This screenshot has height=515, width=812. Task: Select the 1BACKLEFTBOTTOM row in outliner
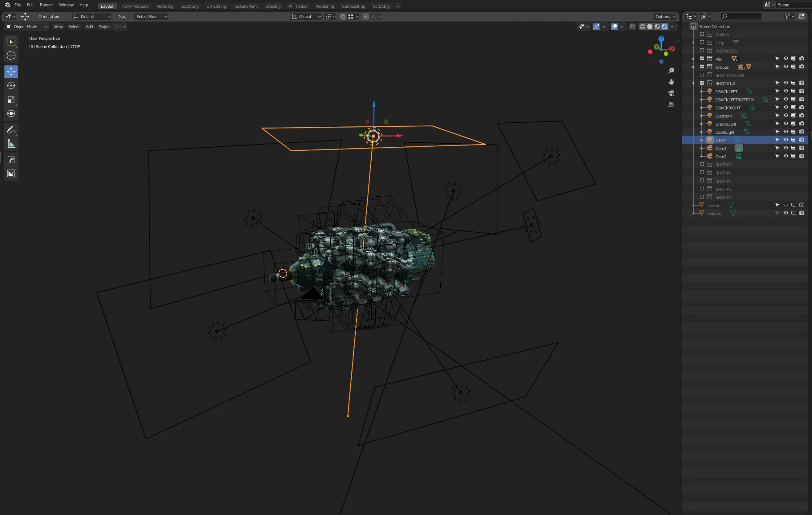click(745, 100)
